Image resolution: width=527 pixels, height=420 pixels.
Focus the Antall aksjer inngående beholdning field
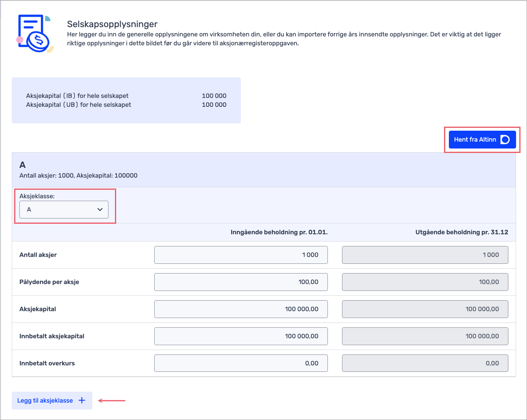click(x=241, y=255)
